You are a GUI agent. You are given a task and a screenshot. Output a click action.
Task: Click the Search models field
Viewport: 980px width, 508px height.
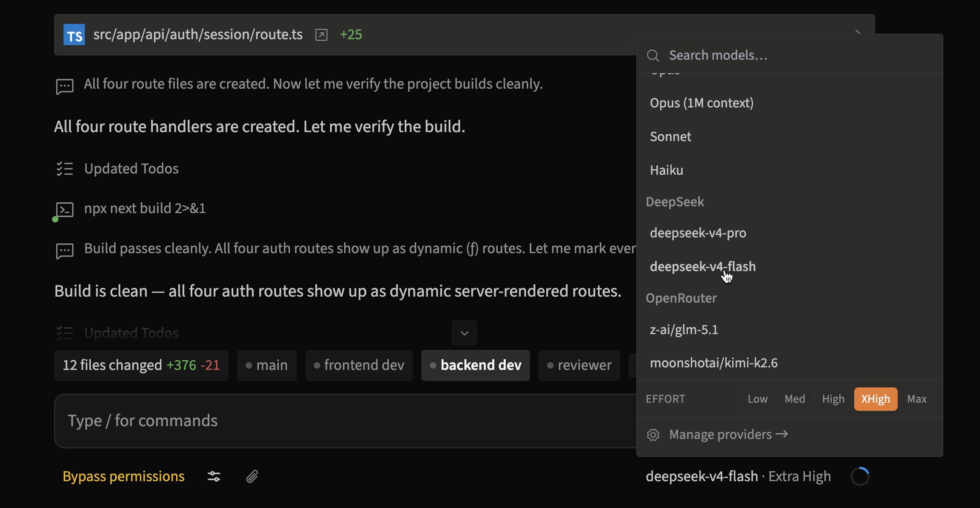tap(790, 55)
